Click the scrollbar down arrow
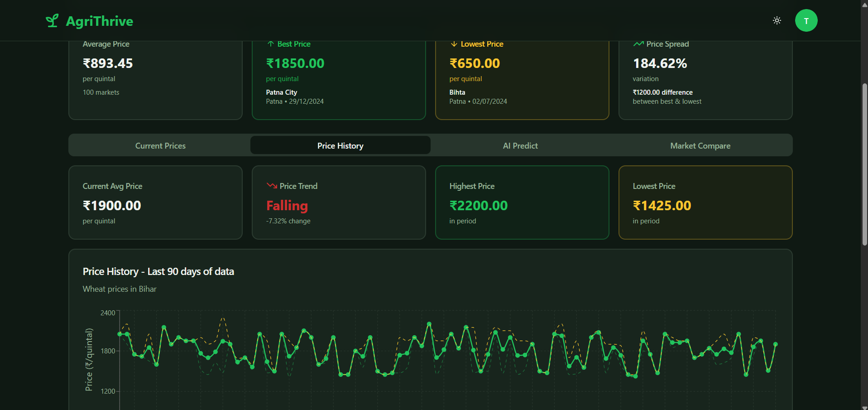Image resolution: width=868 pixels, height=410 pixels. pyautogui.click(x=864, y=407)
